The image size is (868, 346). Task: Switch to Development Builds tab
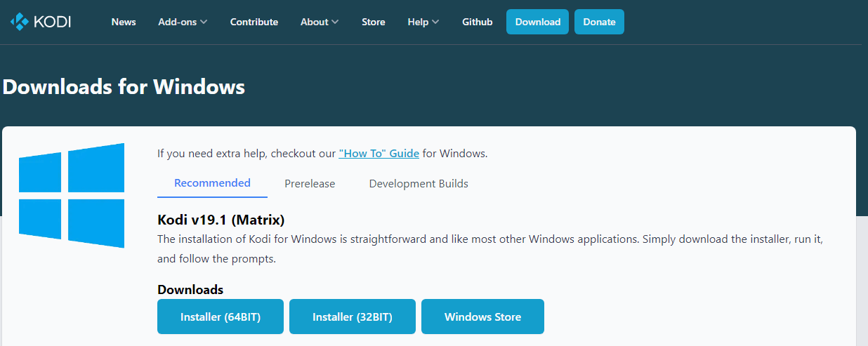(x=419, y=184)
